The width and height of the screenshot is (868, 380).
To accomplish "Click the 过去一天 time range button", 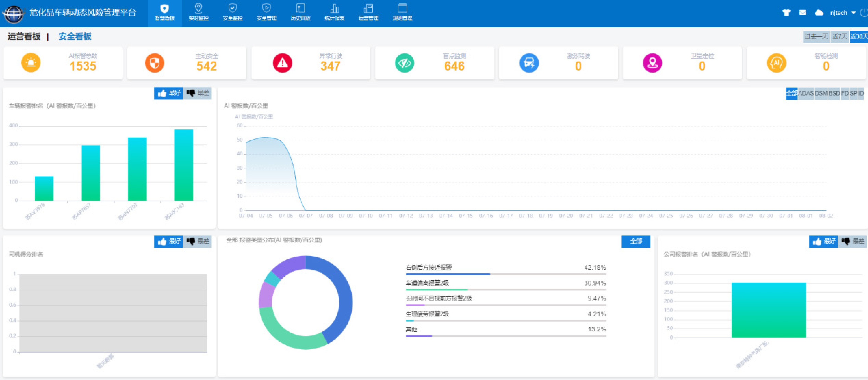I will (816, 37).
